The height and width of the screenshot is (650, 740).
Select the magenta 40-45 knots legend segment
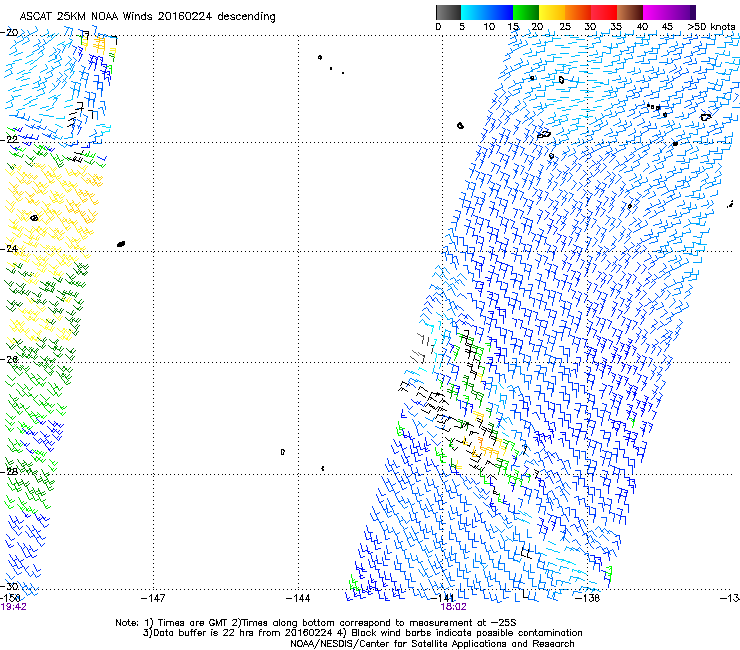656,12
